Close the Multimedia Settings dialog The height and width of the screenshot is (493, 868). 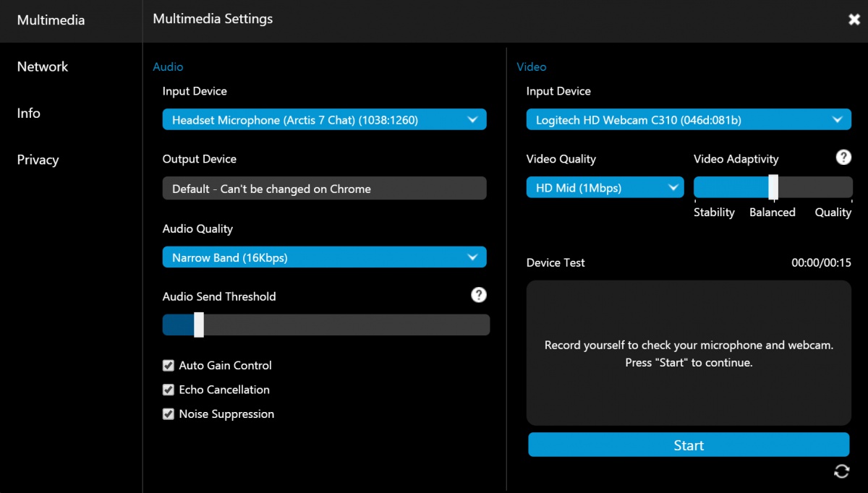(x=854, y=20)
